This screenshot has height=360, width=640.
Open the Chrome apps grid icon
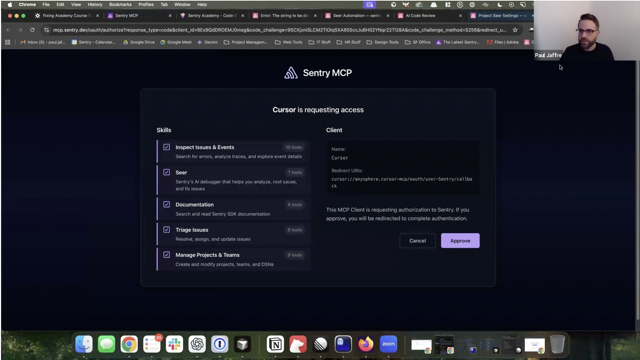click(x=7, y=42)
